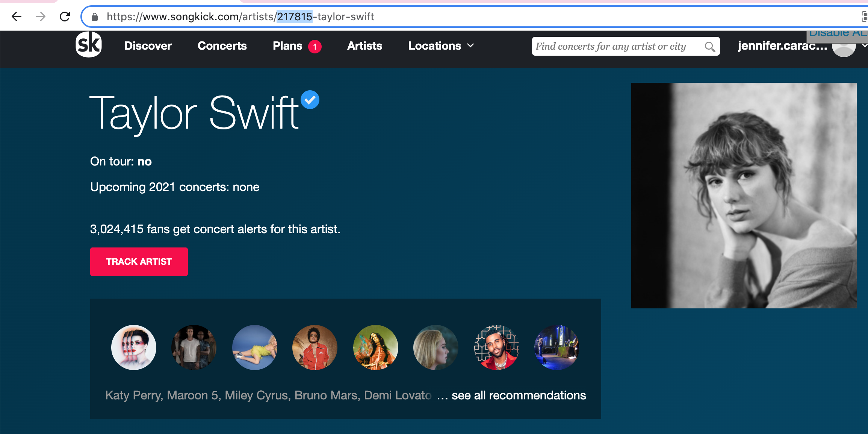Open the Concerts nav item
The width and height of the screenshot is (868, 434).
pos(222,46)
